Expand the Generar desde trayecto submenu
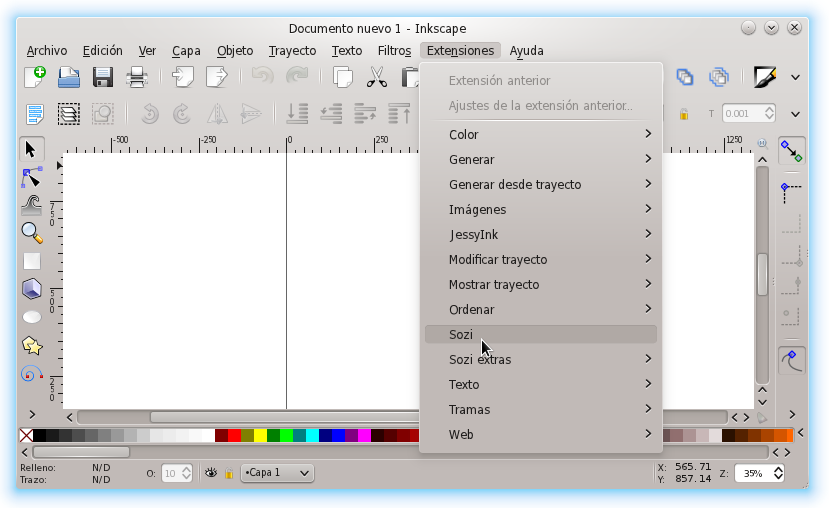 (541, 184)
